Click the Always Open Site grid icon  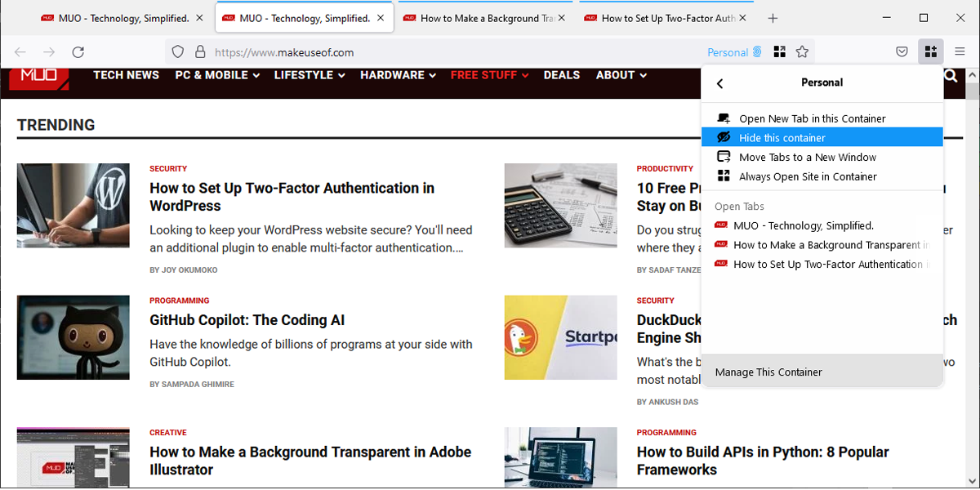(724, 176)
